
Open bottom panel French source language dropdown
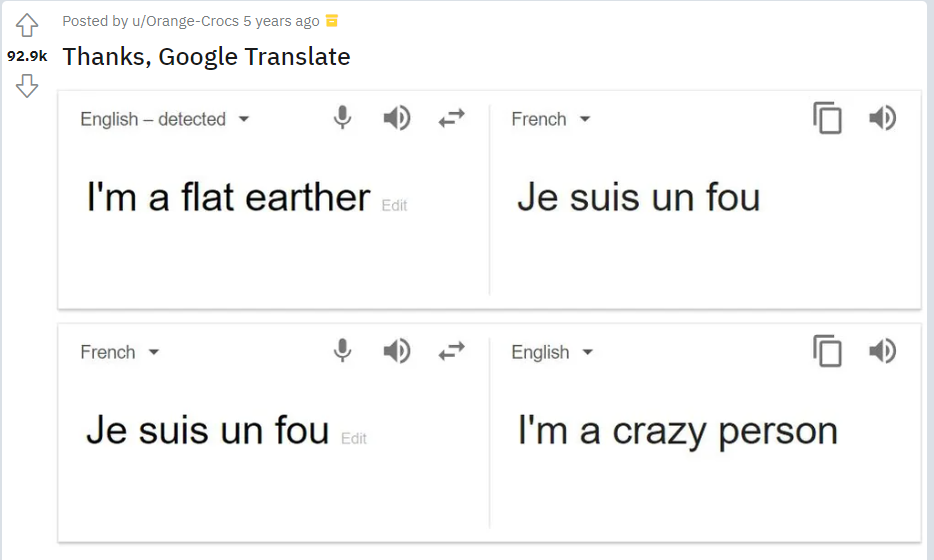tap(120, 352)
